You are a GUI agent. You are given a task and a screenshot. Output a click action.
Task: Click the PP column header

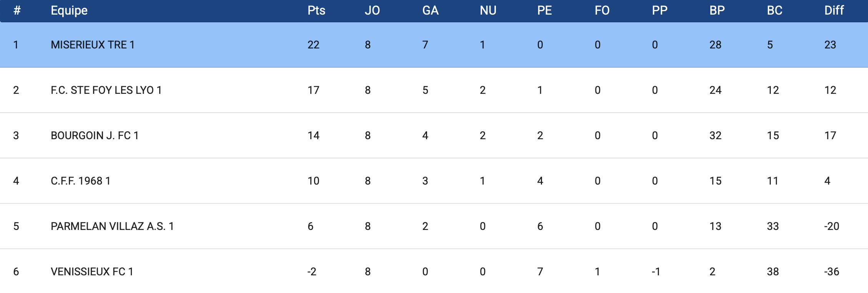pos(660,10)
